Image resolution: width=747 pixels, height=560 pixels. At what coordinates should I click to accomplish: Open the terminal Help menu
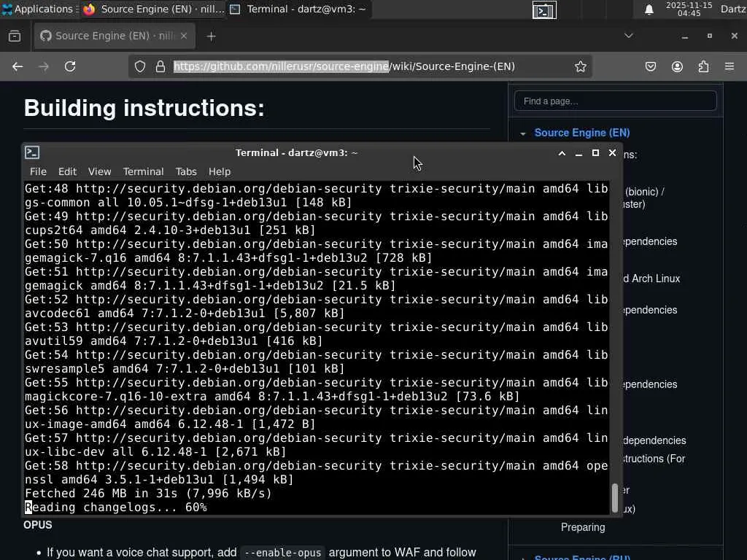click(219, 171)
